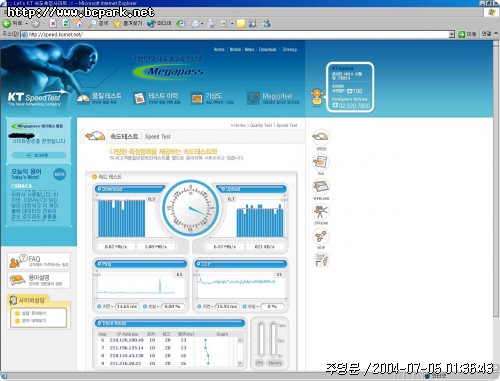Screen dimensions: 500x381
Task: Open the Notice link in top navigation
Action: point(235,49)
